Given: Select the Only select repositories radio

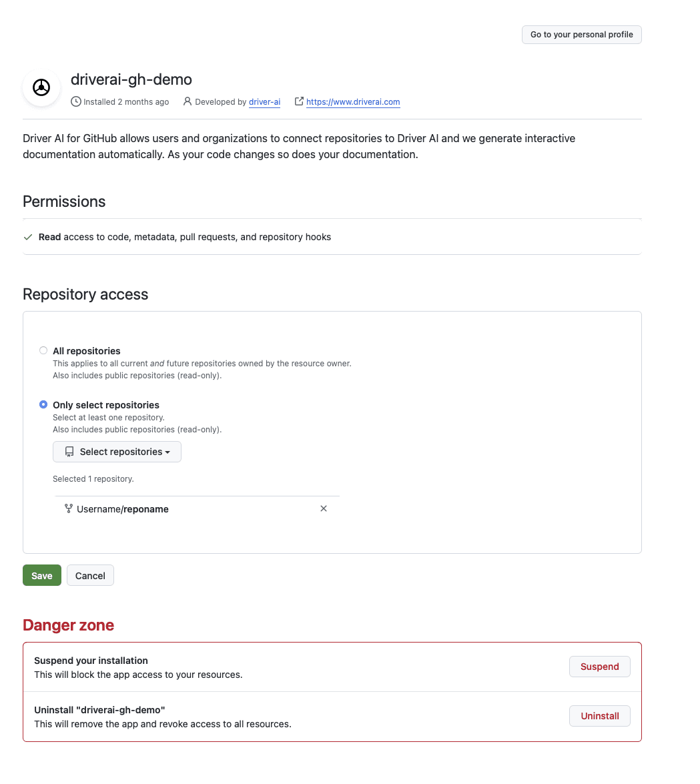Looking at the screenshot, I should 43,404.
